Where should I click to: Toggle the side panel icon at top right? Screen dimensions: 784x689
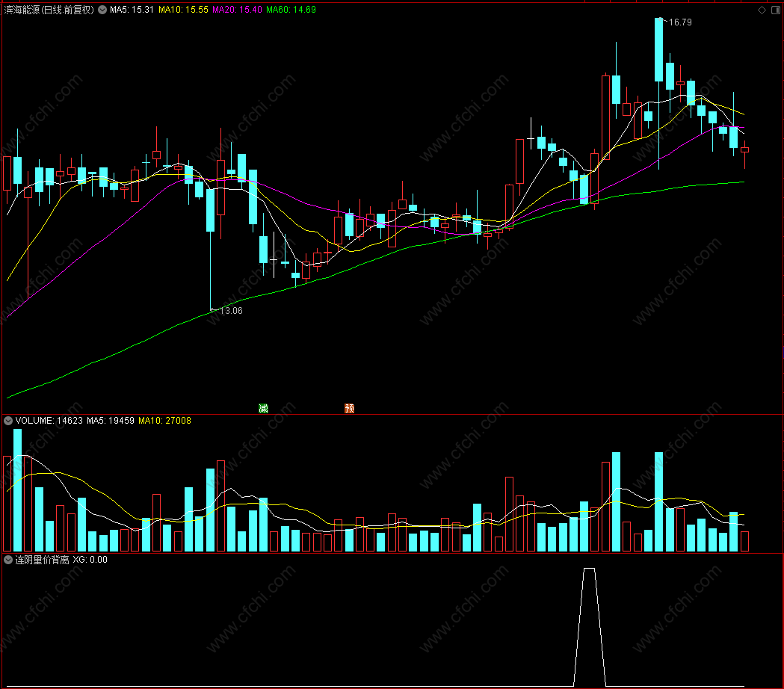(x=776, y=10)
